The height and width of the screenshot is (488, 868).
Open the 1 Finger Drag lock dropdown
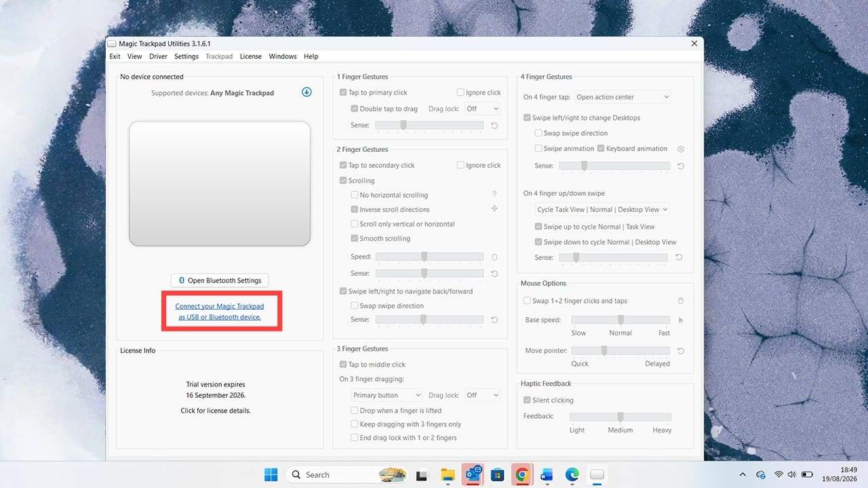point(482,108)
